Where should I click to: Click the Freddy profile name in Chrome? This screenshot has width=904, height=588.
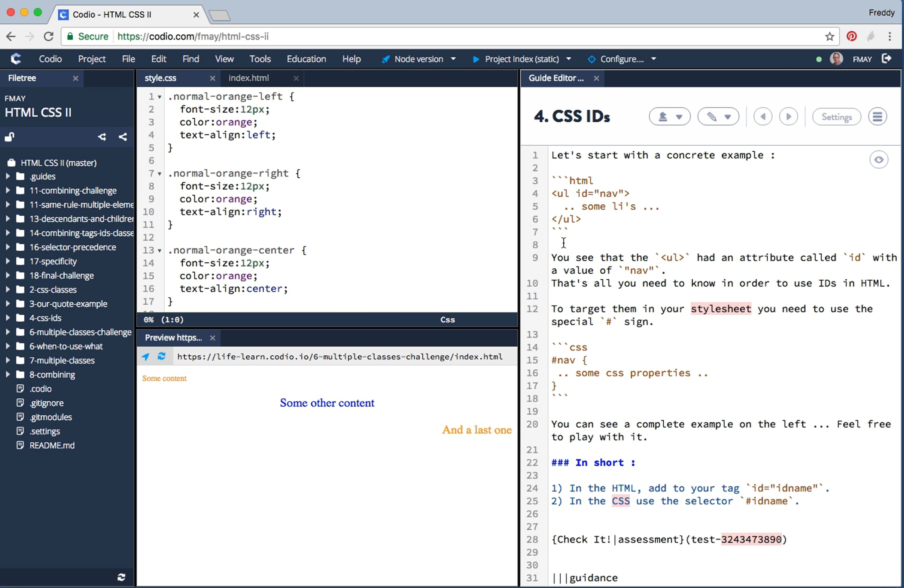click(x=881, y=12)
